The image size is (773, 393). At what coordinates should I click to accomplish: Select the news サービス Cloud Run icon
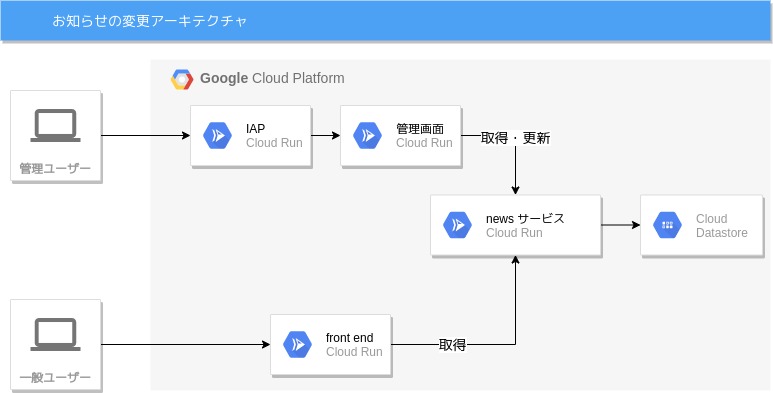457,225
